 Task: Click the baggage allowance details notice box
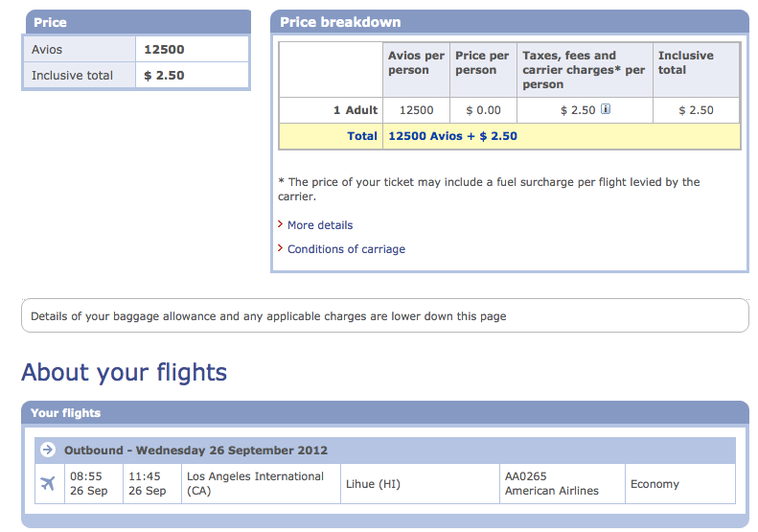pyautogui.click(x=385, y=315)
